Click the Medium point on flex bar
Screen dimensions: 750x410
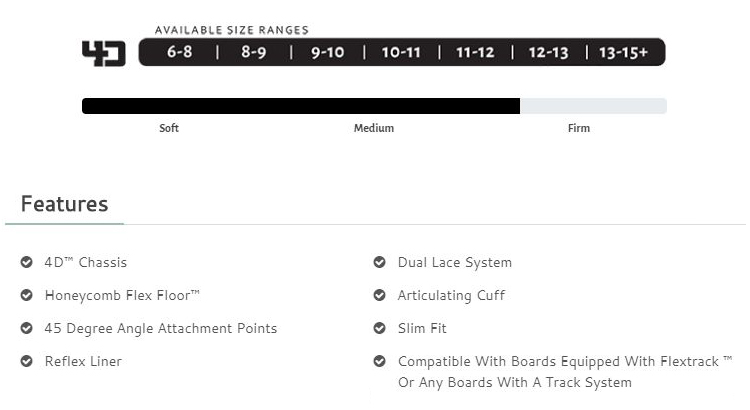click(x=374, y=106)
